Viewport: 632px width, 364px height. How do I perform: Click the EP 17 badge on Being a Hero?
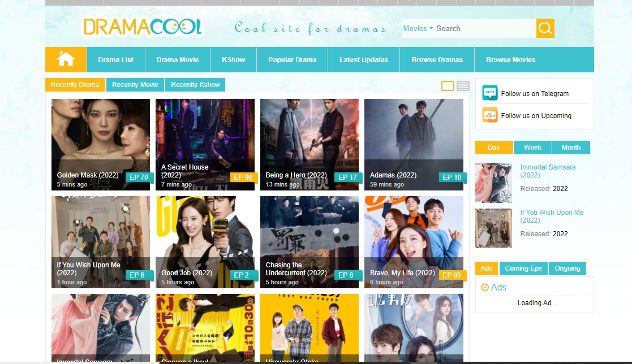pyautogui.click(x=347, y=177)
